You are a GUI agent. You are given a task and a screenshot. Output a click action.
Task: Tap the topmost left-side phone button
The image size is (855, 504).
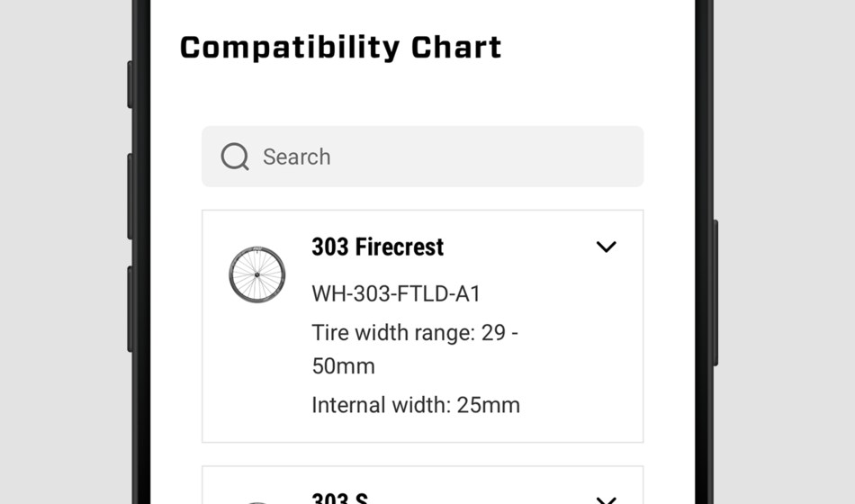point(130,85)
